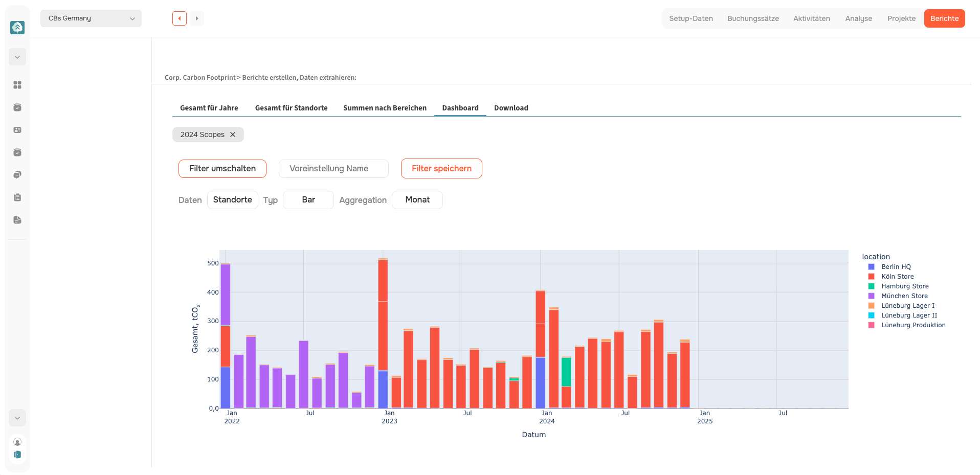980x475 pixels.
Task: Open the chat bubbles icon in sidebar
Action: click(17, 175)
